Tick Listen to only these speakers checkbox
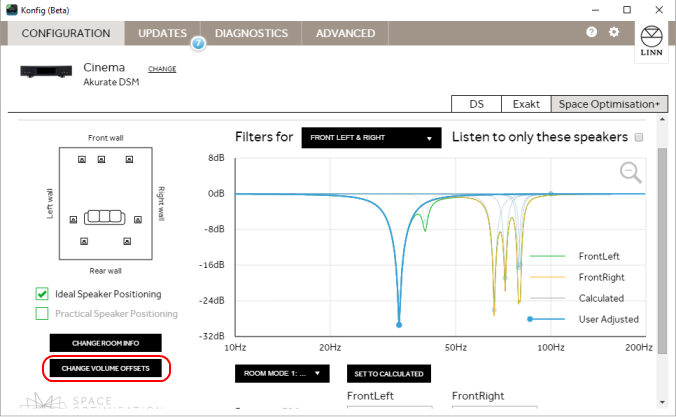Screen dimensions: 676x417 pos(639,137)
